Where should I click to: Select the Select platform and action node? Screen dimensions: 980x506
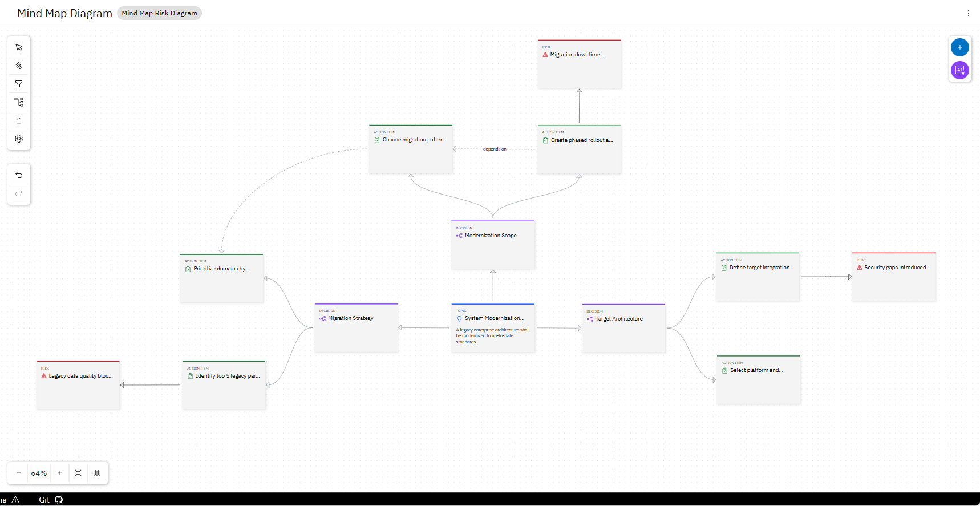tap(758, 380)
